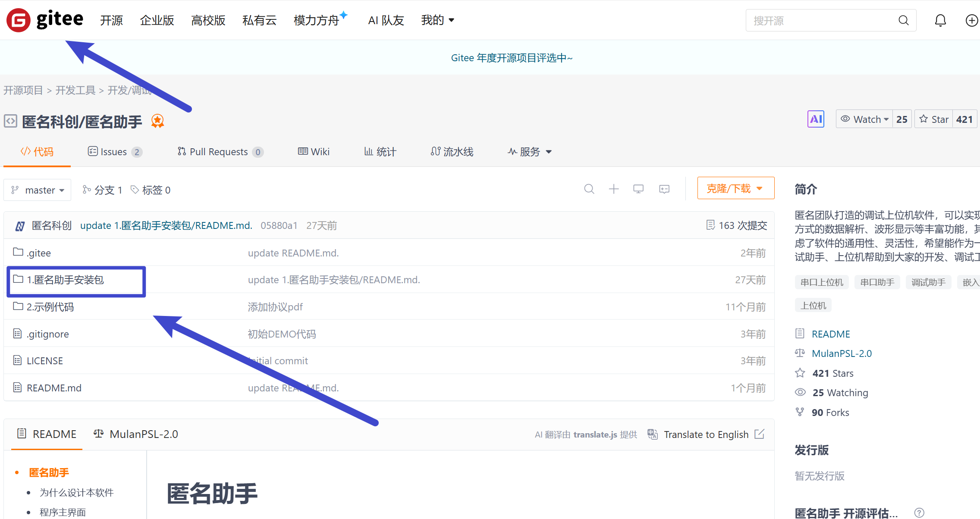Click the open evaluation help question icon

pyautogui.click(x=919, y=512)
